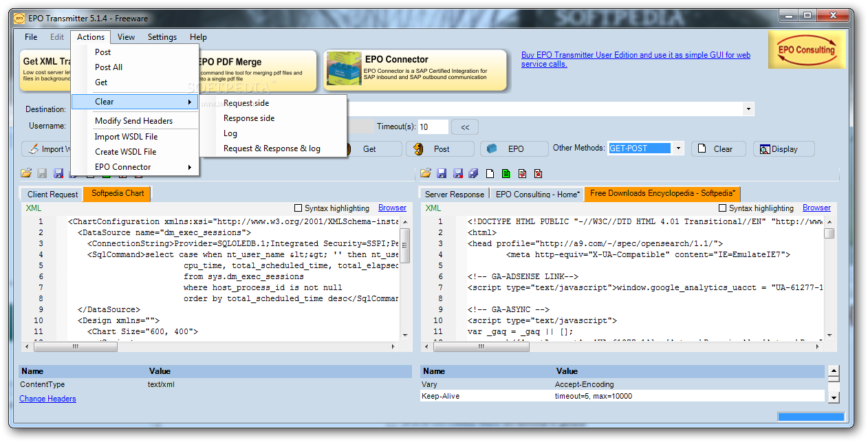Click green document icon in response toolbar
This screenshot has height=442, width=868.
click(x=506, y=173)
